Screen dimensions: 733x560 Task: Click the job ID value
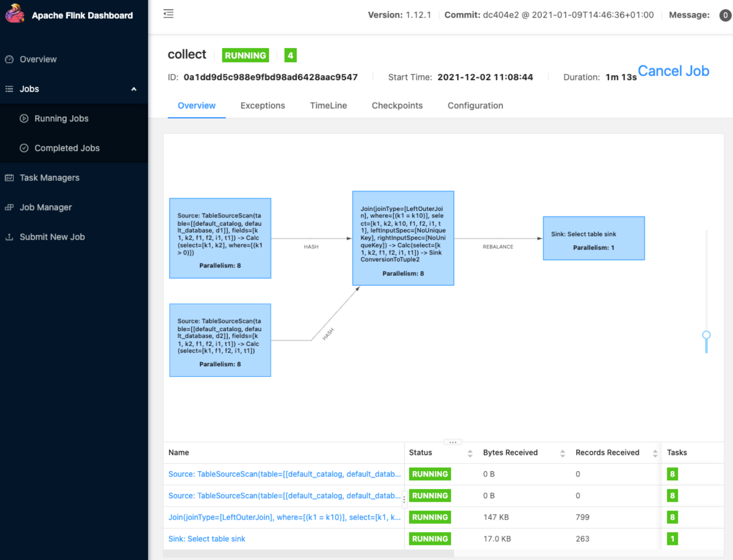click(270, 77)
